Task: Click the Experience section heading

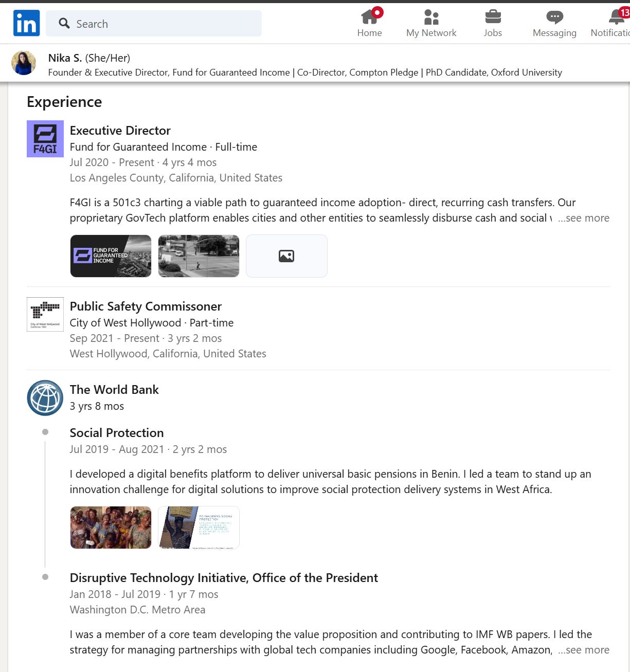Action: pos(64,102)
